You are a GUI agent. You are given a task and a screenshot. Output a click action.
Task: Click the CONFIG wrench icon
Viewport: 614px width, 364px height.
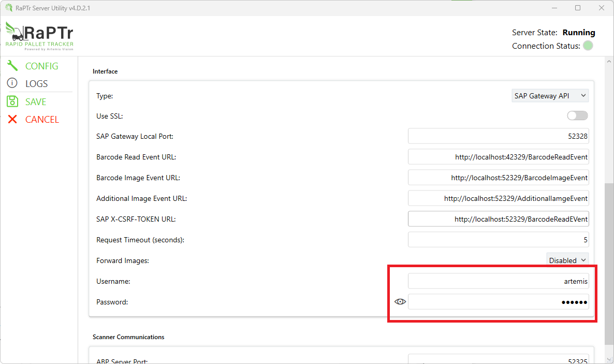[x=12, y=66]
